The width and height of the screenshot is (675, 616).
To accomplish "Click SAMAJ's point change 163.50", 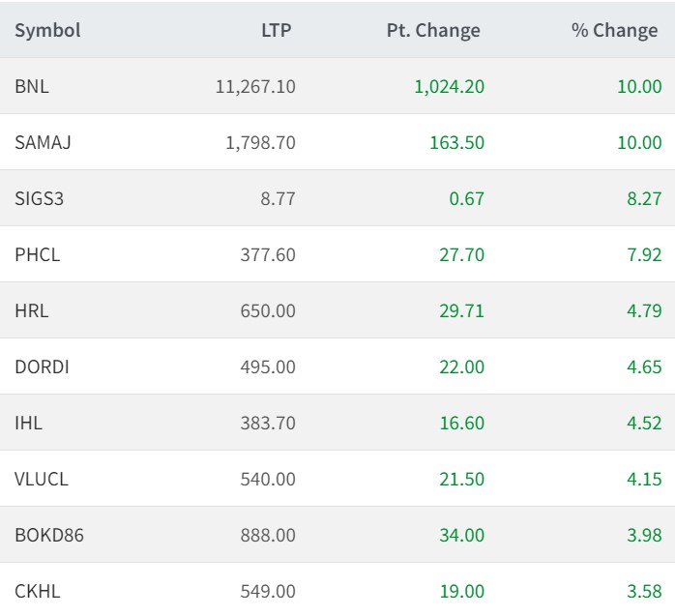I will click(456, 142).
